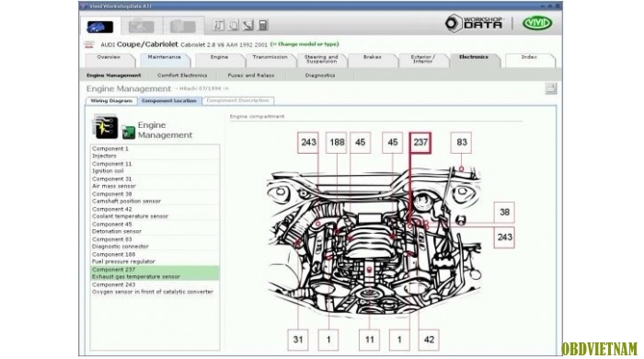
Task: Click the green Vivid logo
Action: pyautogui.click(x=536, y=23)
